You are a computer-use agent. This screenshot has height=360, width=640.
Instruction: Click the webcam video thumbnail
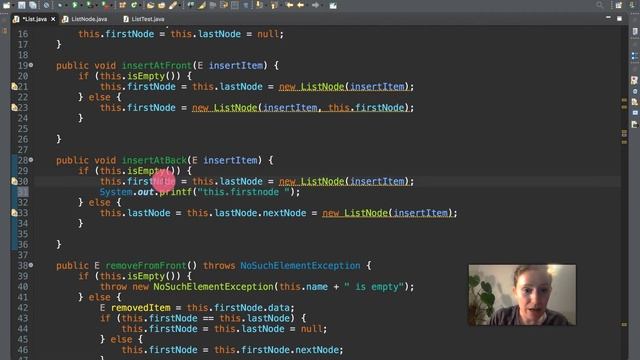coord(522,295)
